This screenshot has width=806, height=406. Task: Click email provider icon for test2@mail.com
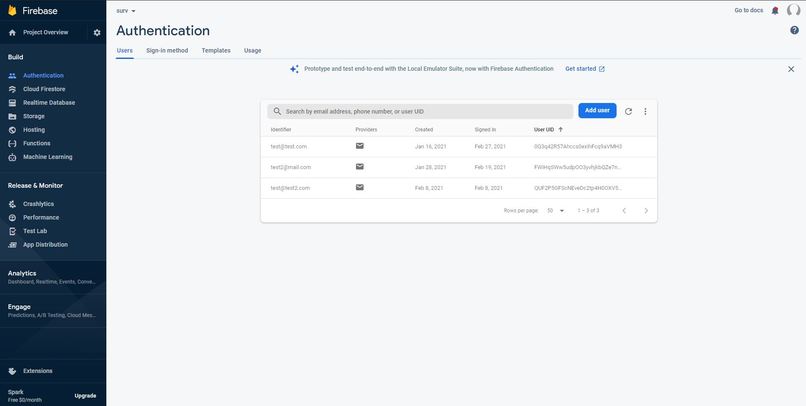[x=360, y=167]
